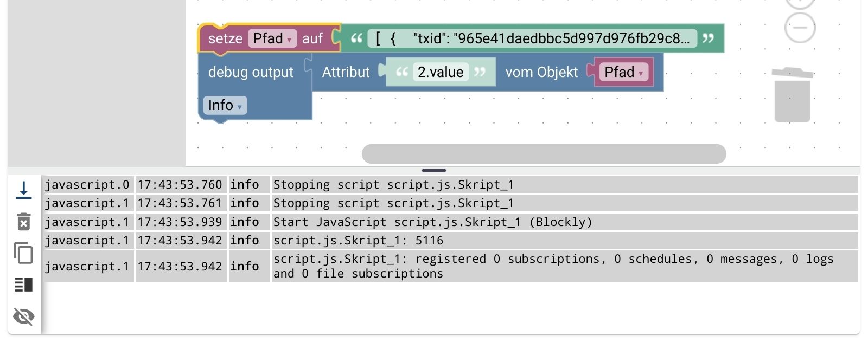Image resolution: width=868 pixels, height=342 pixels.
Task: Click the Blockly workspace trash can
Action: (x=792, y=95)
